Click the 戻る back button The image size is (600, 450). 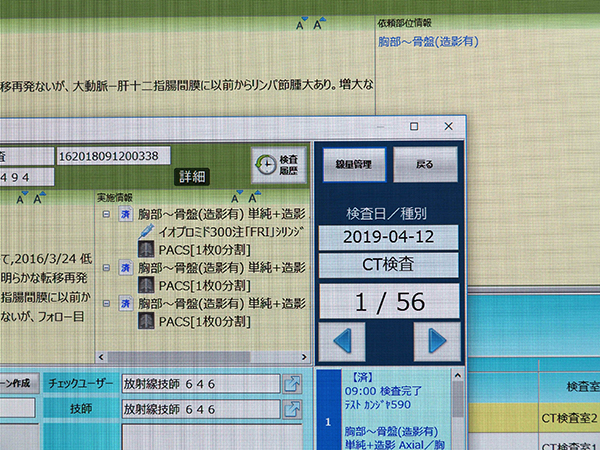pyautogui.click(x=426, y=163)
